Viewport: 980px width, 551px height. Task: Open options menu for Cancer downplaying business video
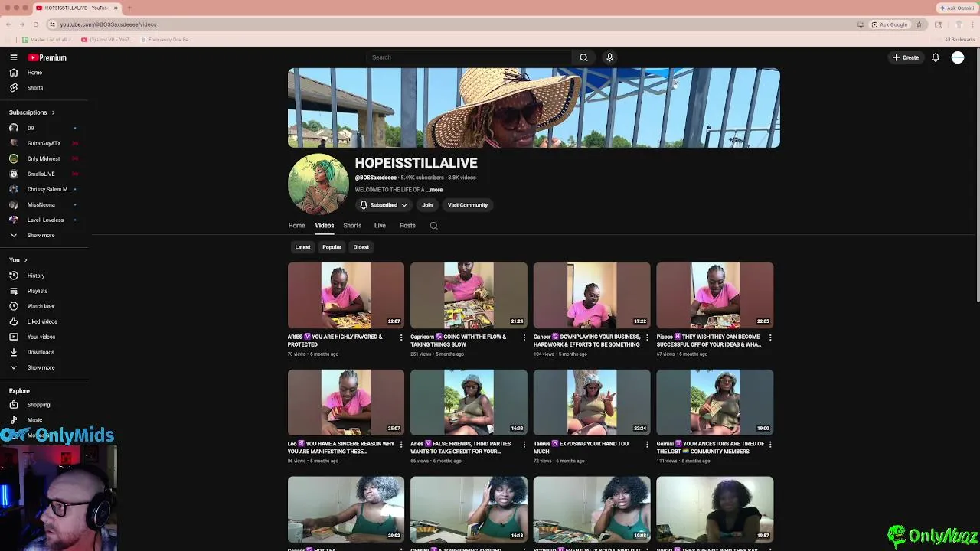647,337
